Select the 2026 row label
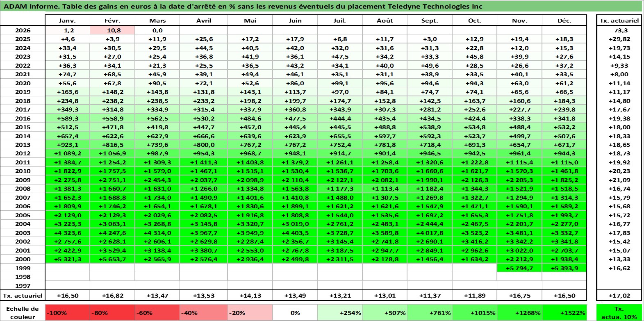 point(23,30)
